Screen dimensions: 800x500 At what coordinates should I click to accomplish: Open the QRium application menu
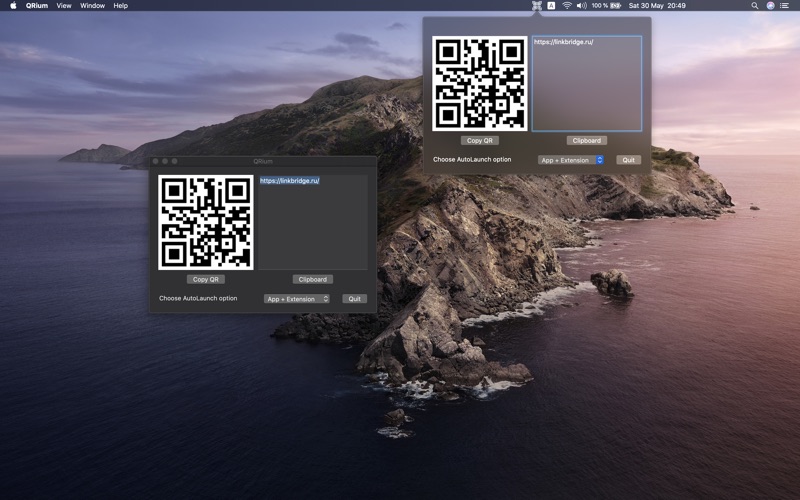click(37, 6)
